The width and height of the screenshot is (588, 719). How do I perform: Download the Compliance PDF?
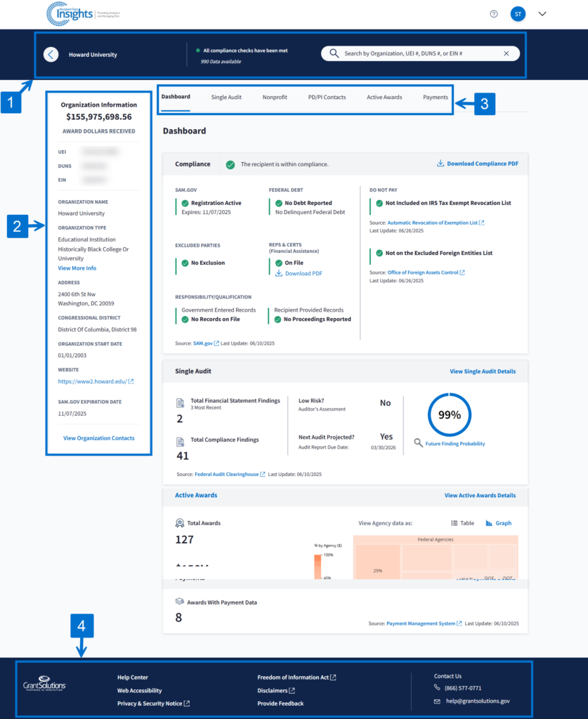(477, 164)
